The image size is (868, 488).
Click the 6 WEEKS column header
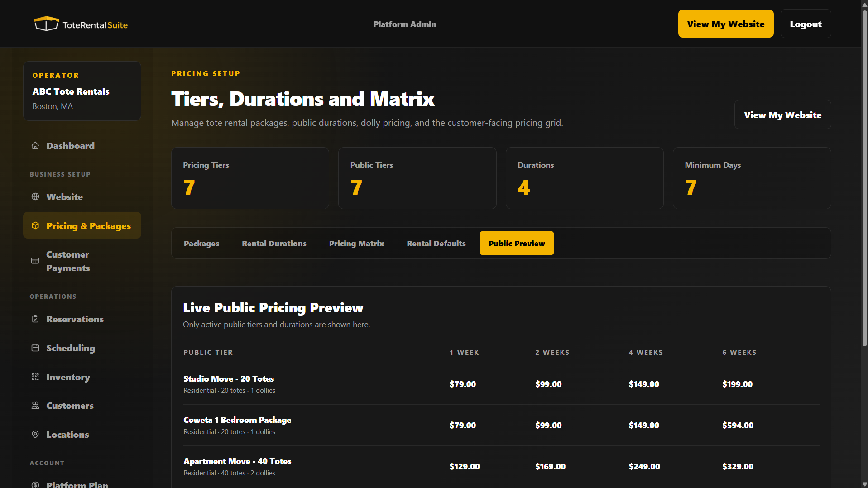[x=739, y=352]
